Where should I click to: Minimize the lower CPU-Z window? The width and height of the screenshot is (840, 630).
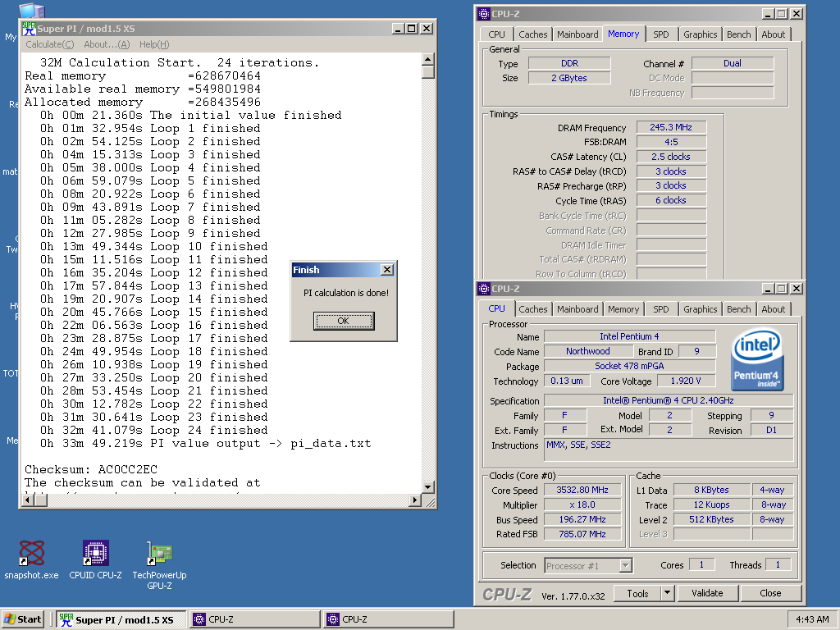pos(768,289)
